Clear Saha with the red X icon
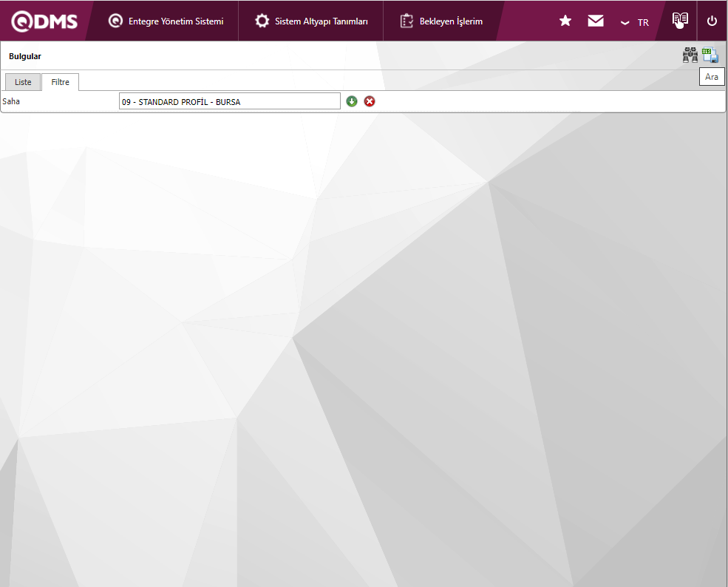The height and width of the screenshot is (587, 728). coord(369,101)
